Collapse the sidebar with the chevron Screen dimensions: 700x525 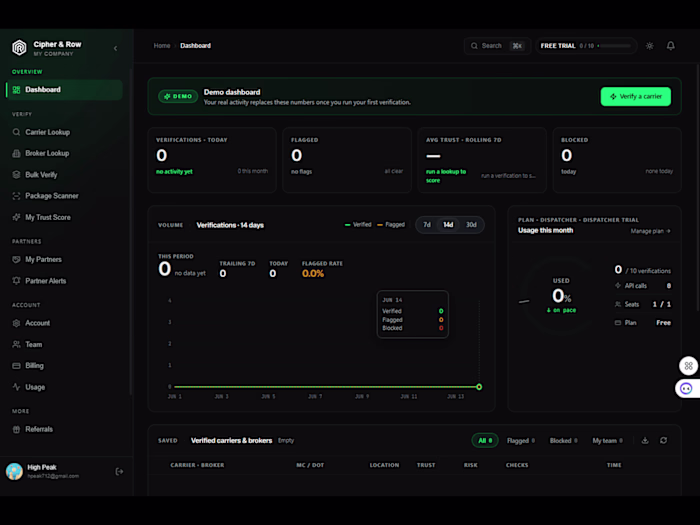(116, 48)
